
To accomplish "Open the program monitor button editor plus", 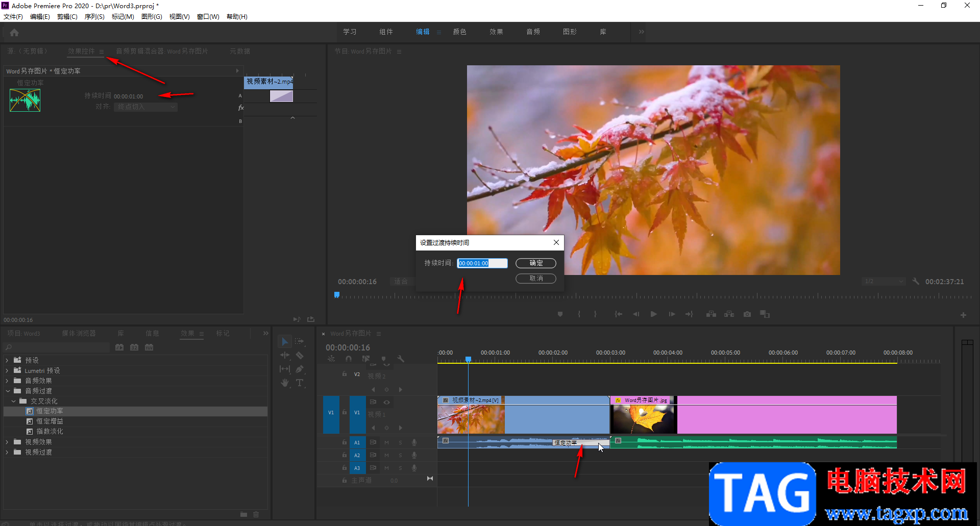I will 963,315.
